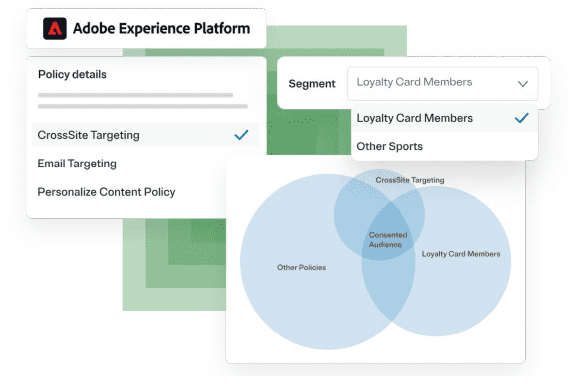Click the Consented Audience intersection area
This screenshot has width=568, height=382.
(x=388, y=239)
